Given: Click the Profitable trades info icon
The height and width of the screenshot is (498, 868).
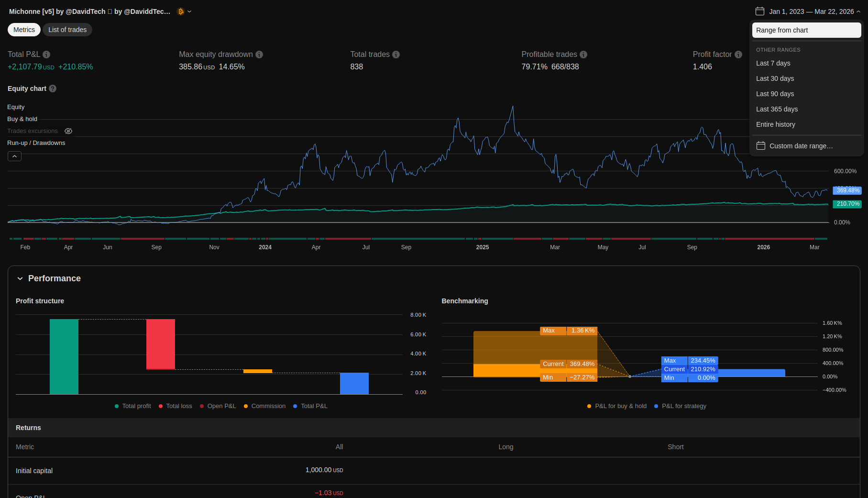Looking at the screenshot, I should [583, 55].
